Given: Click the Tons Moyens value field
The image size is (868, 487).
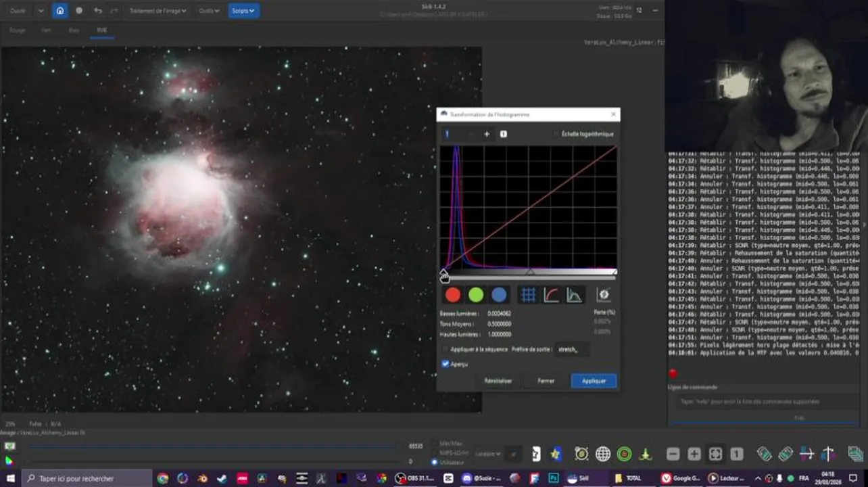Looking at the screenshot, I should 499,324.
